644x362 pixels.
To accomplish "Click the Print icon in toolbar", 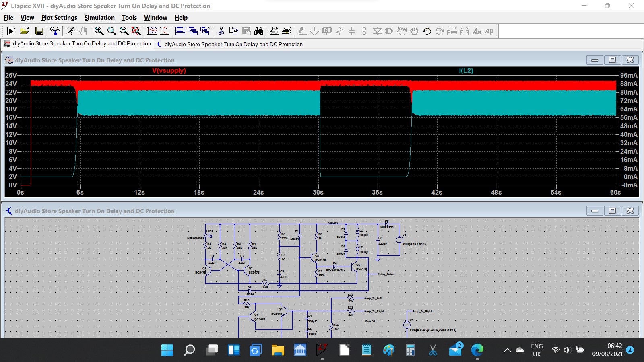I will pyautogui.click(x=287, y=31).
